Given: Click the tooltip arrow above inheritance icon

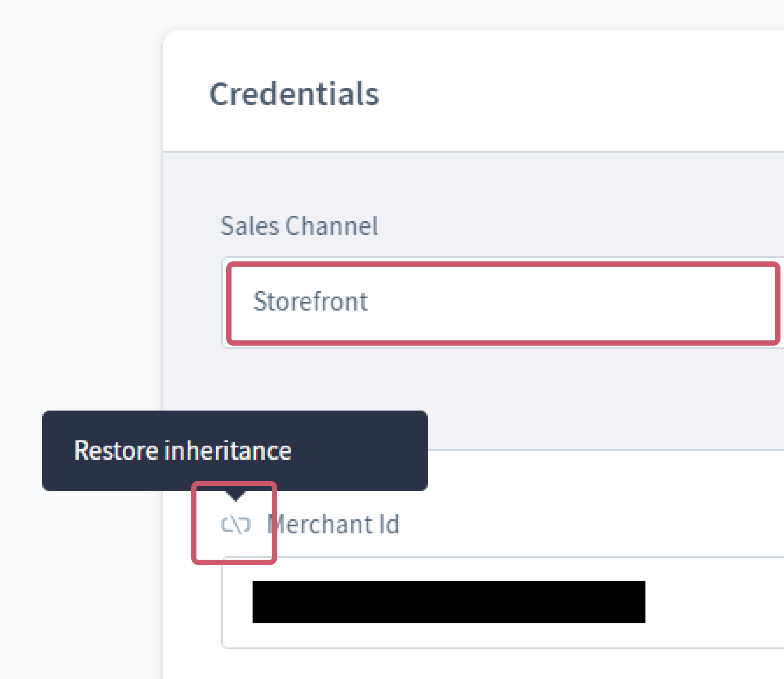Looking at the screenshot, I should 236,496.
